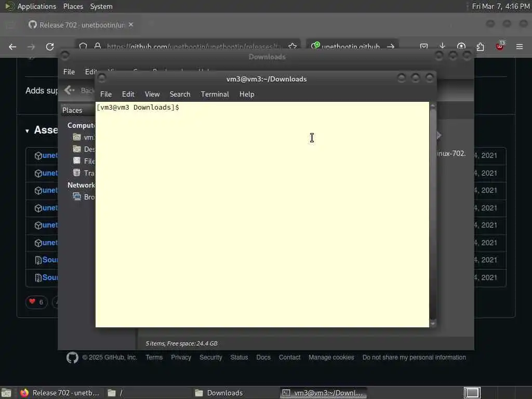
Task: Open the Terminal menu in terminal window
Action: pos(215,95)
